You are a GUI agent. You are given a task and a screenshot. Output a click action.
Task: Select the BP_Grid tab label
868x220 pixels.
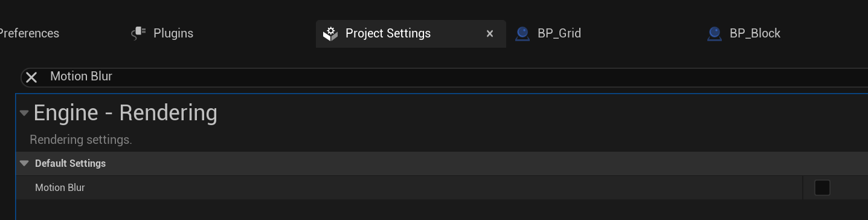pos(559,33)
